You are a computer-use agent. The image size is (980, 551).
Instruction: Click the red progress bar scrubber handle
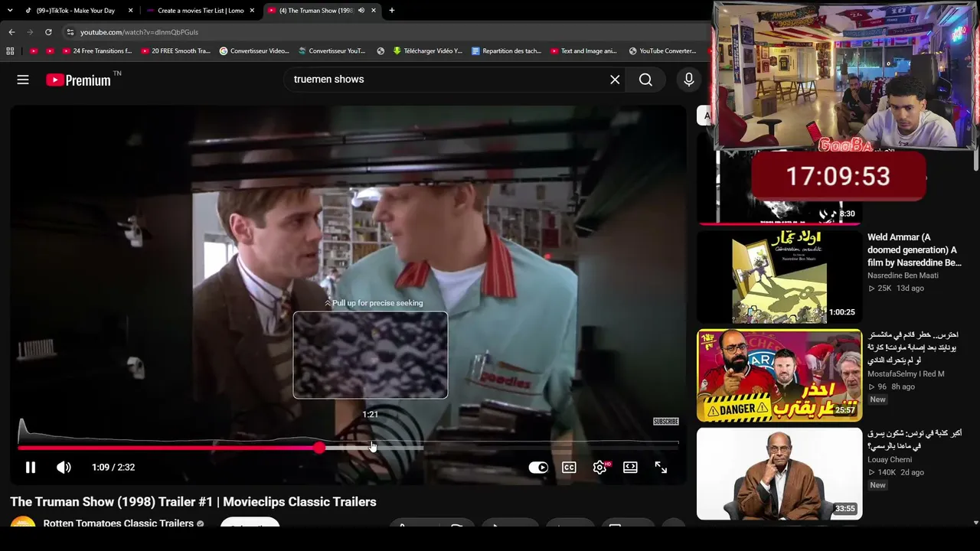pyautogui.click(x=319, y=448)
